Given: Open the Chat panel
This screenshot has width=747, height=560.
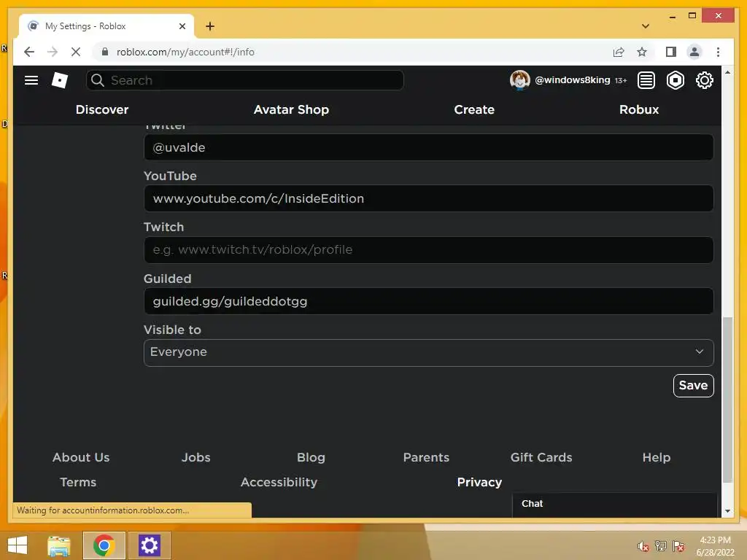Looking at the screenshot, I should [x=614, y=504].
